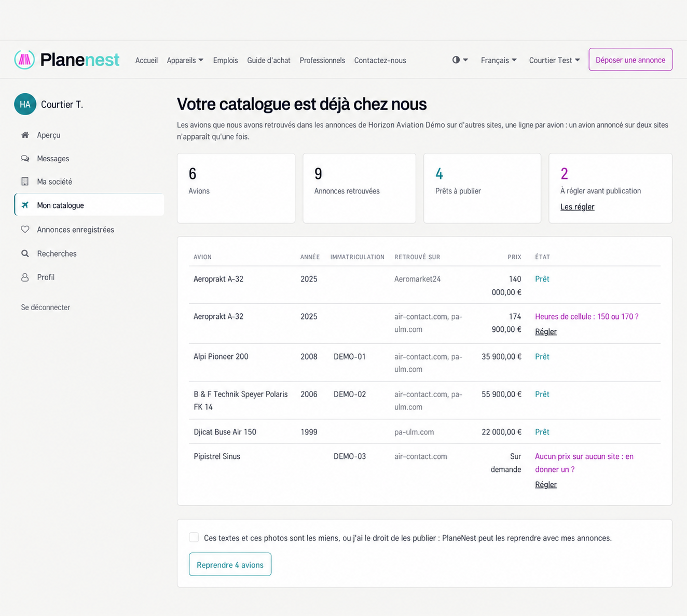687x616 pixels.
Task: Click the Pipistrel Sinus aircraft name
Action: pos(217,456)
